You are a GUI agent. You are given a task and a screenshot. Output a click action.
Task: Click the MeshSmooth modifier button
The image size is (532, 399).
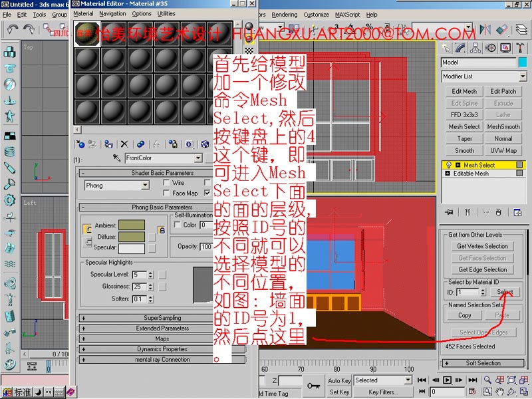click(503, 126)
